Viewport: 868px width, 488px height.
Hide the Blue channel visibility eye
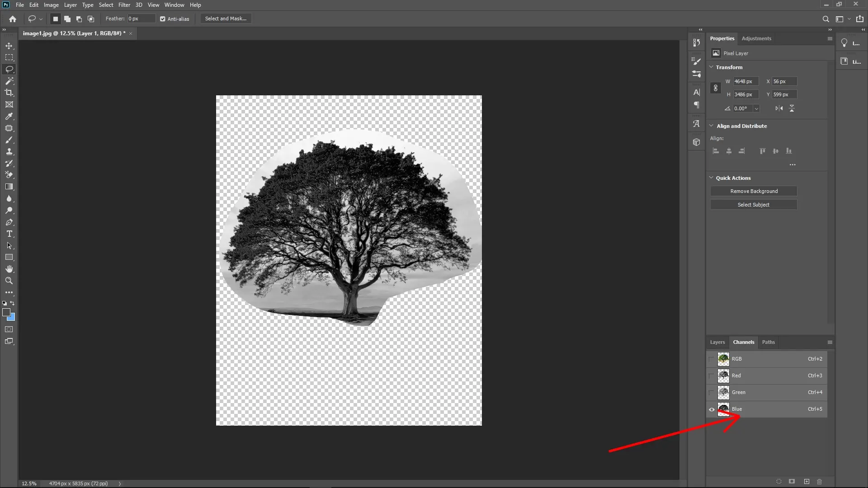[711, 409]
